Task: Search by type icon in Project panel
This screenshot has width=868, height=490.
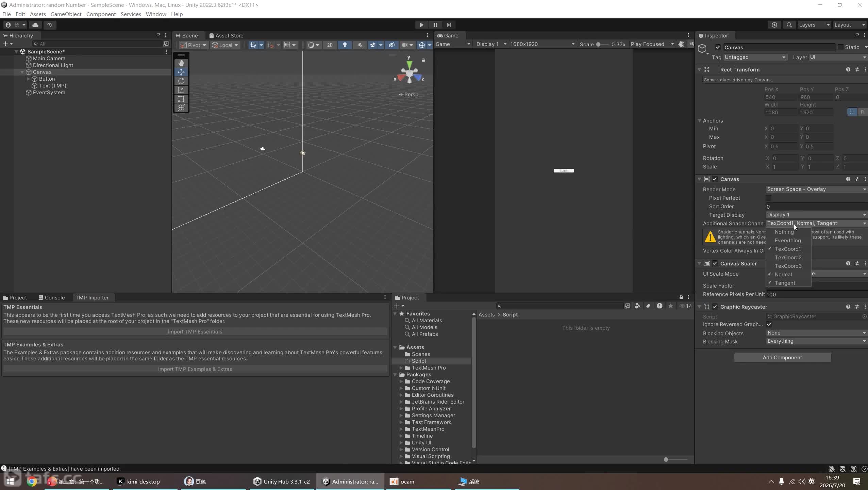Action: pyautogui.click(x=637, y=306)
